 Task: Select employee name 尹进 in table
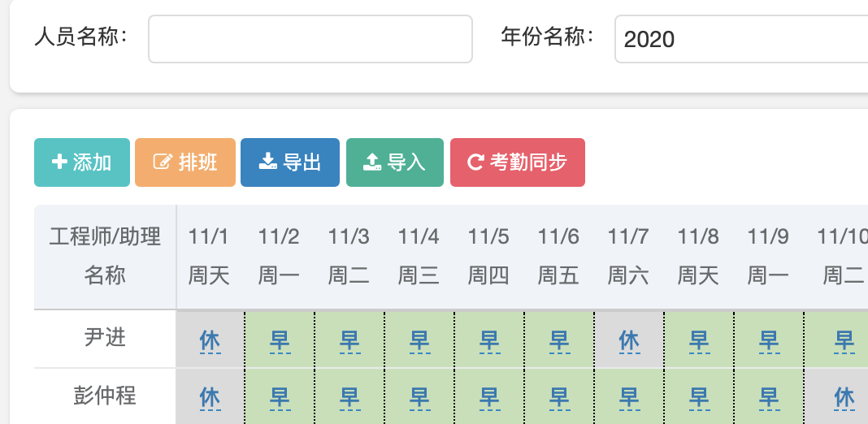(105, 338)
